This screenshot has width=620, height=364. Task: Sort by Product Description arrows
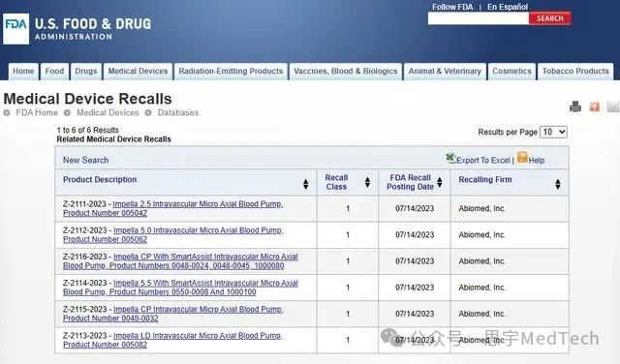[x=306, y=184]
